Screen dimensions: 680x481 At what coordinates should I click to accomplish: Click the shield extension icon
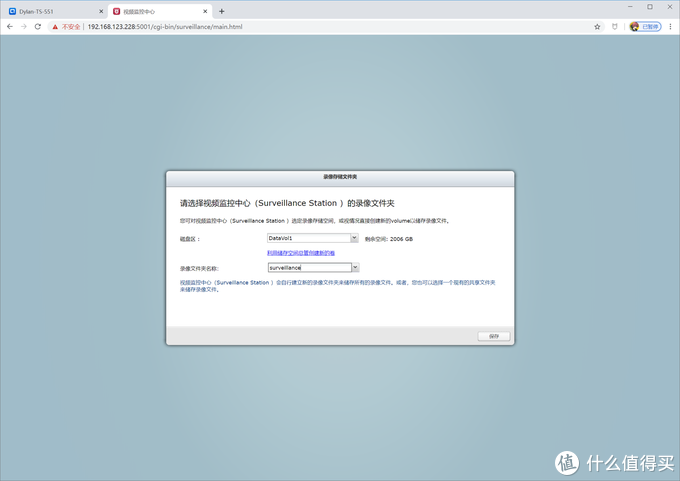click(615, 27)
